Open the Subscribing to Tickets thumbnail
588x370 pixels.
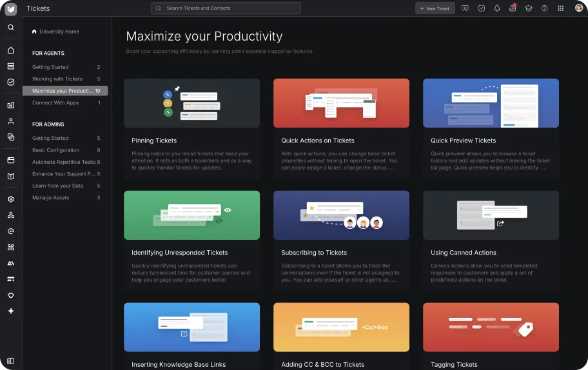[x=341, y=215]
